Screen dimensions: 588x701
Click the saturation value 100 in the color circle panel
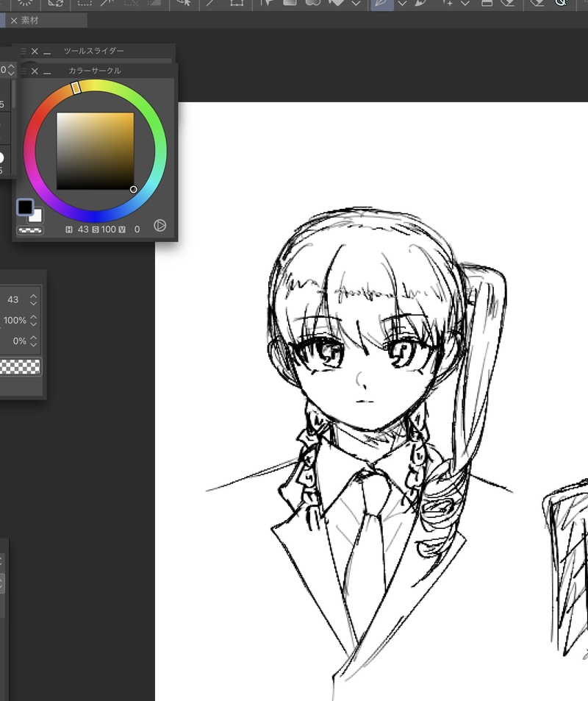109,229
